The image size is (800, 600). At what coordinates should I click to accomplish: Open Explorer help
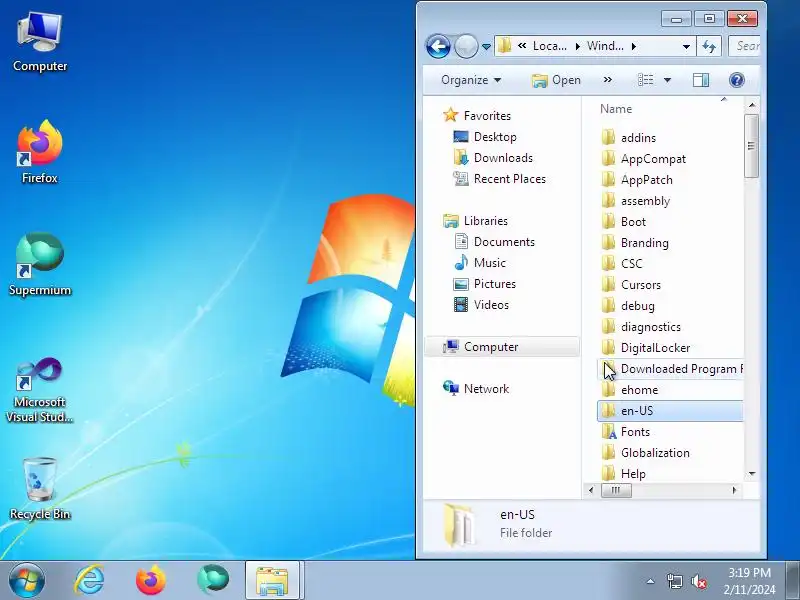pos(736,80)
